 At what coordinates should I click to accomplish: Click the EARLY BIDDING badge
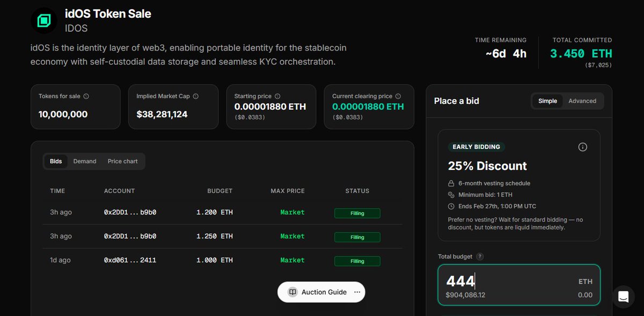477,147
